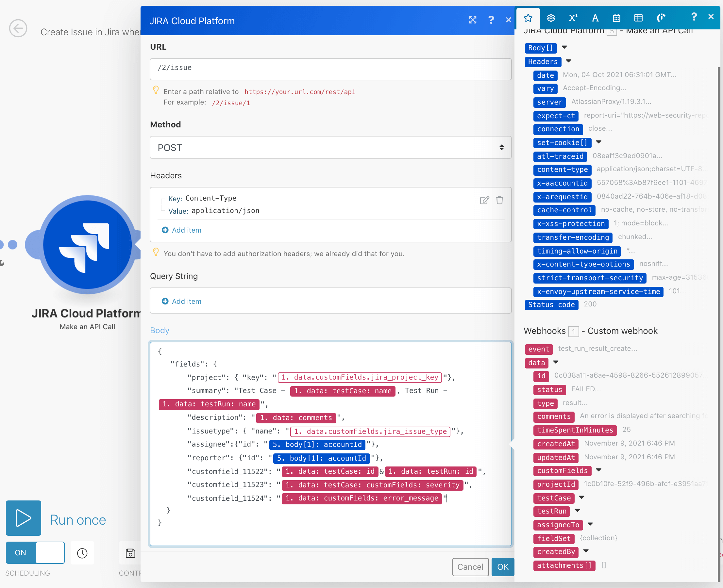This screenshot has width=723, height=588.
Task: Click the Run once play button
Action: point(24,518)
